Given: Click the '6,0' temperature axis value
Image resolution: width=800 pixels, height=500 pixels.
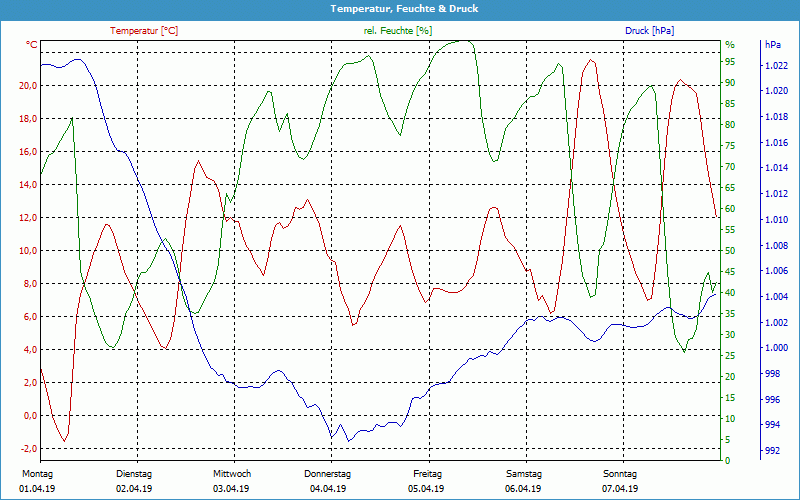Looking at the screenshot, I should pos(30,317).
